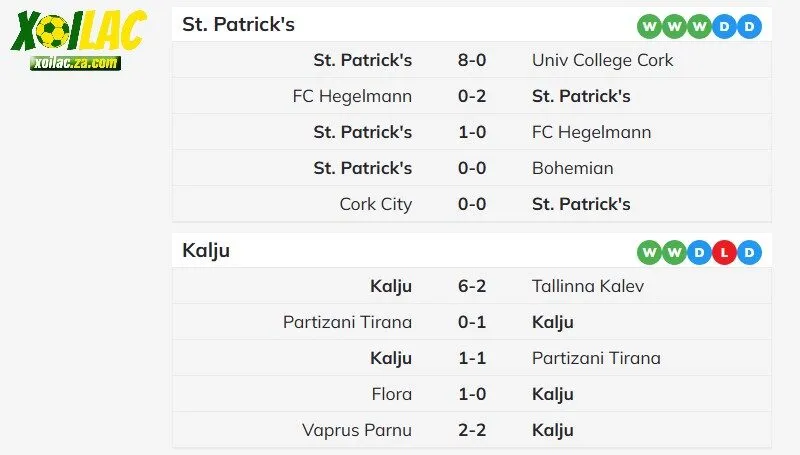The image size is (800, 455).
Task: Click third W badge in St. Patrick's form
Action: 699,26
